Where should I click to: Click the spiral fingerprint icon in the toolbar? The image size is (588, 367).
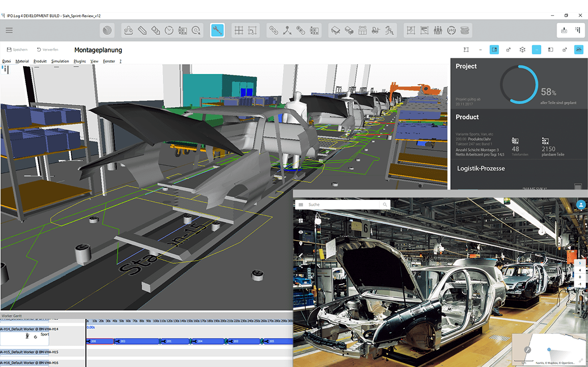click(x=107, y=30)
